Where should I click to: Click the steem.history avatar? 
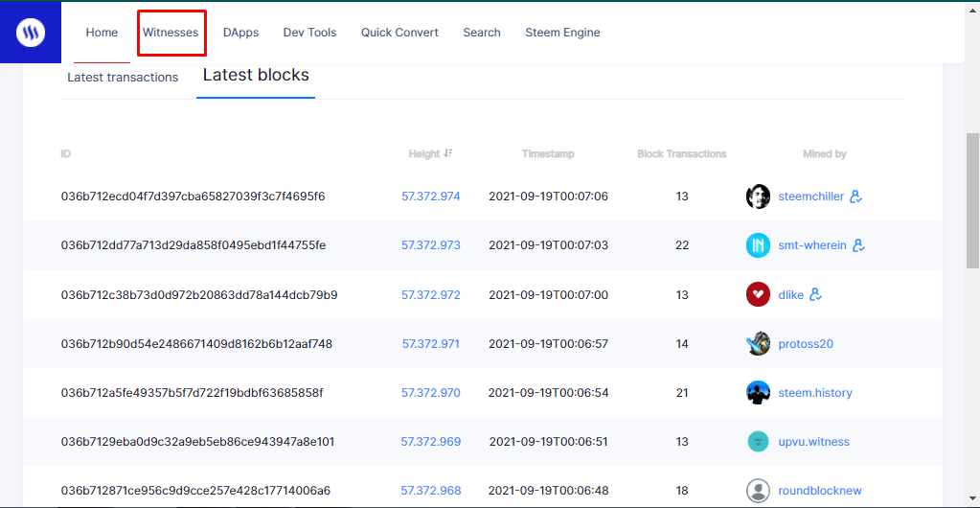[x=758, y=393]
